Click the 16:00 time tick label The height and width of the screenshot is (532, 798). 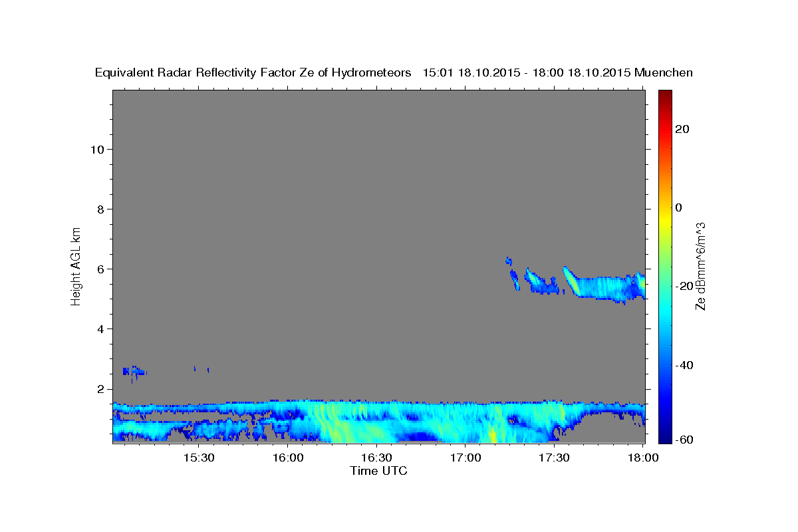click(287, 458)
